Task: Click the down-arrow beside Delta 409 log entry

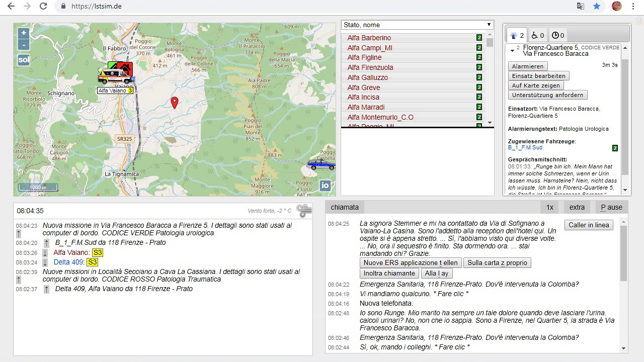Action: click(45, 262)
